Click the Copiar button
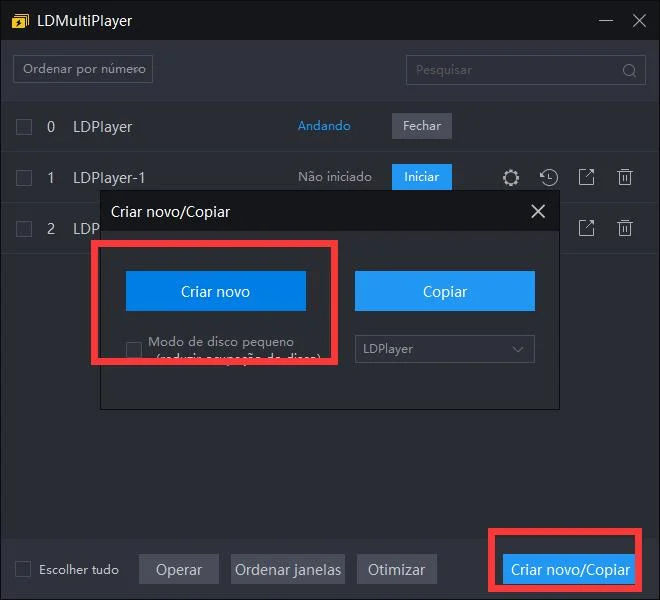This screenshot has height=600, width=660. pyautogui.click(x=445, y=291)
